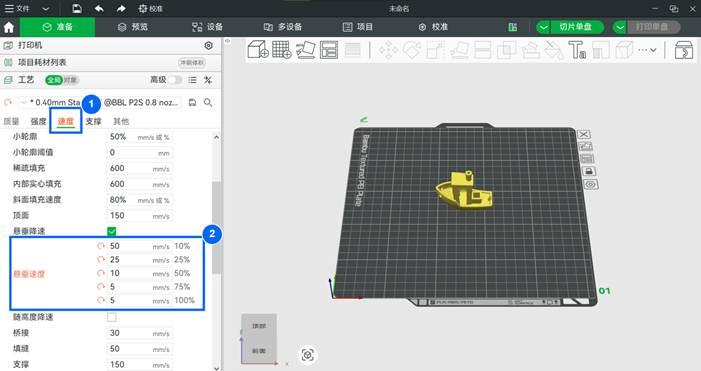701x371 pixels.
Task: Click the search settings magnifier icon
Action: pos(208,102)
